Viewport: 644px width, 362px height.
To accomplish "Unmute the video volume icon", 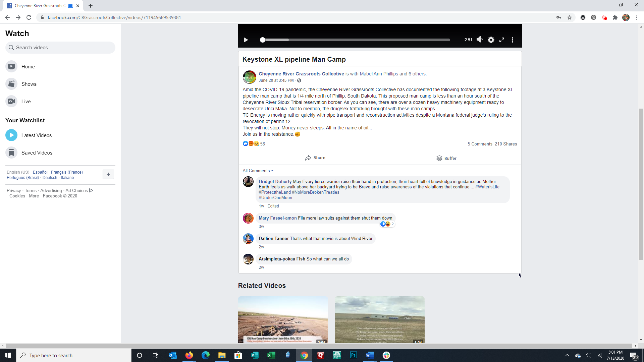I will pos(480,40).
